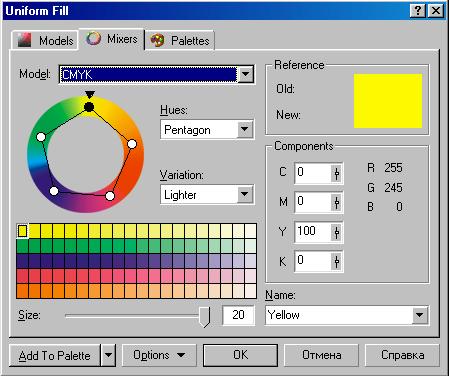Confirm with the OK button
Viewport: 449px width, 376px height.
[240, 355]
